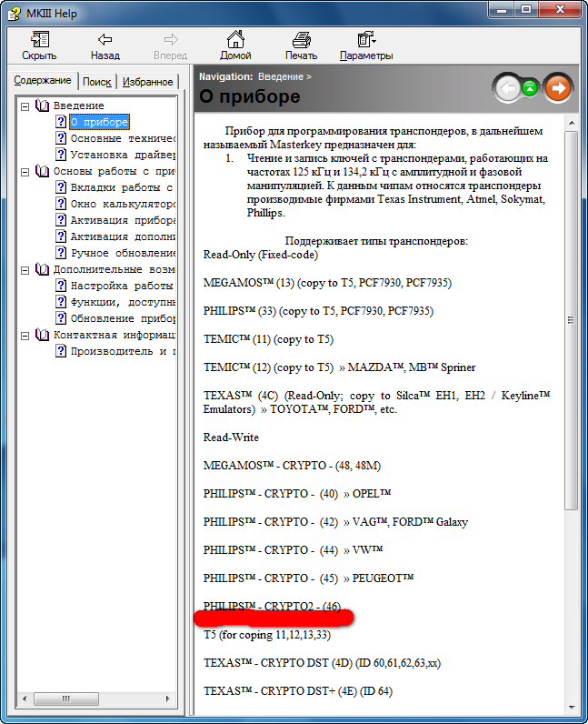The width and height of the screenshot is (588, 724).
Task: Click the Домой (Home) house icon
Action: click(235, 39)
